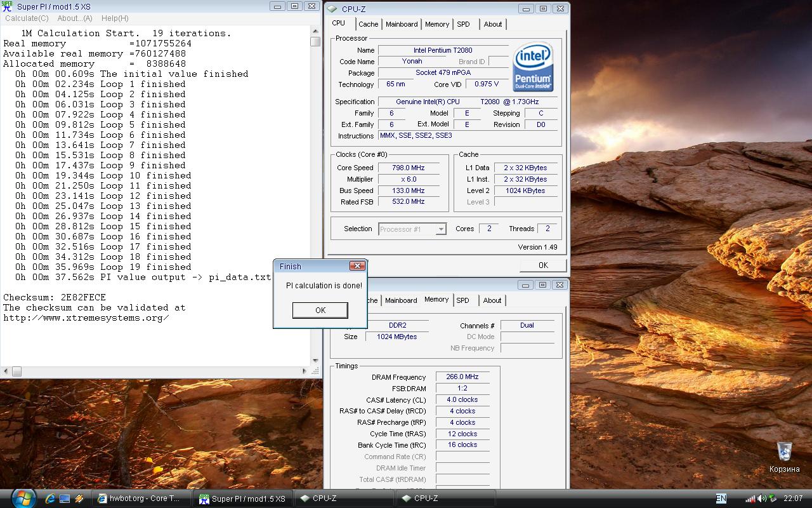Click the Checksum: 2E82FECE line
This screenshot has height=508, width=812.
(x=55, y=297)
